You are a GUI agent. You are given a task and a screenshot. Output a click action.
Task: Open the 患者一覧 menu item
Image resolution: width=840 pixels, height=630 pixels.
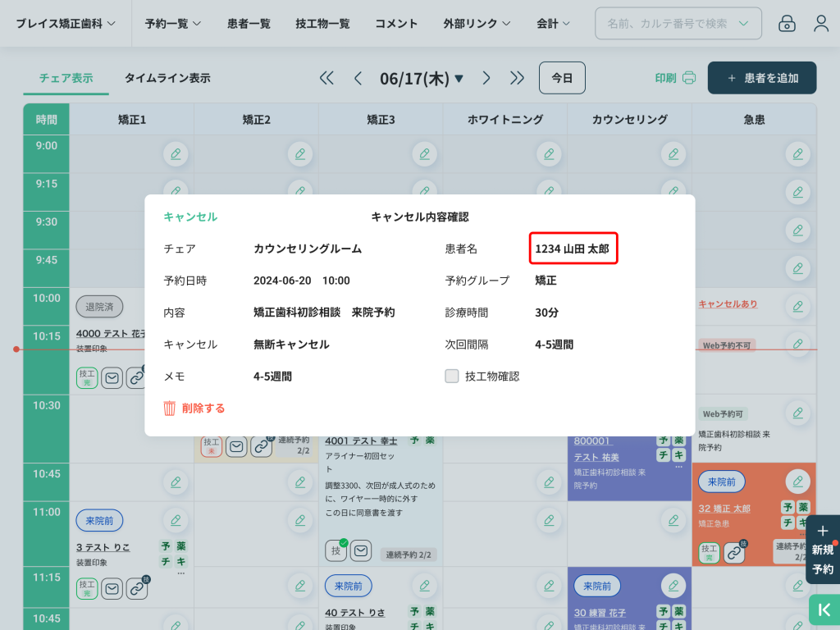[249, 24]
